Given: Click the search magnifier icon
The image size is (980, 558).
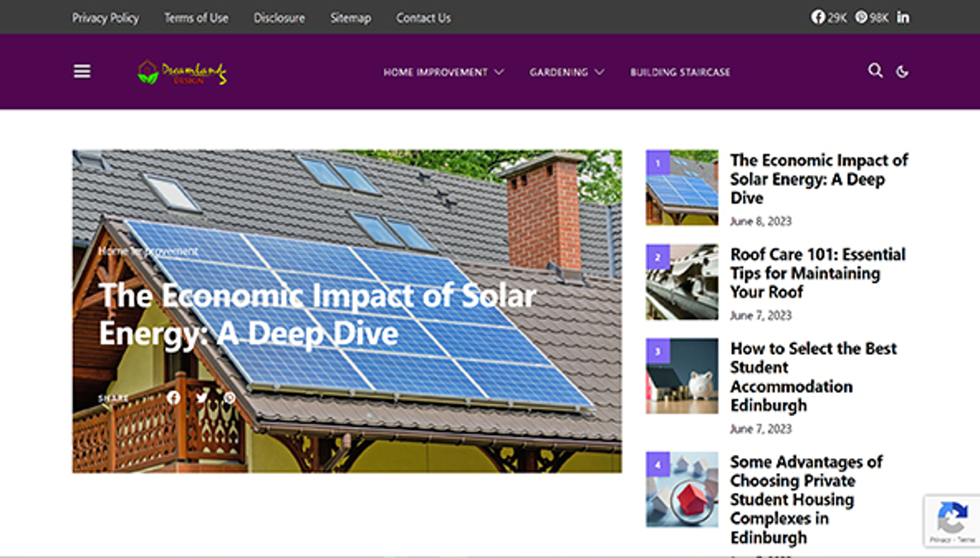Looking at the screenshot, I should pyautogui.click(x=875, y=71).
